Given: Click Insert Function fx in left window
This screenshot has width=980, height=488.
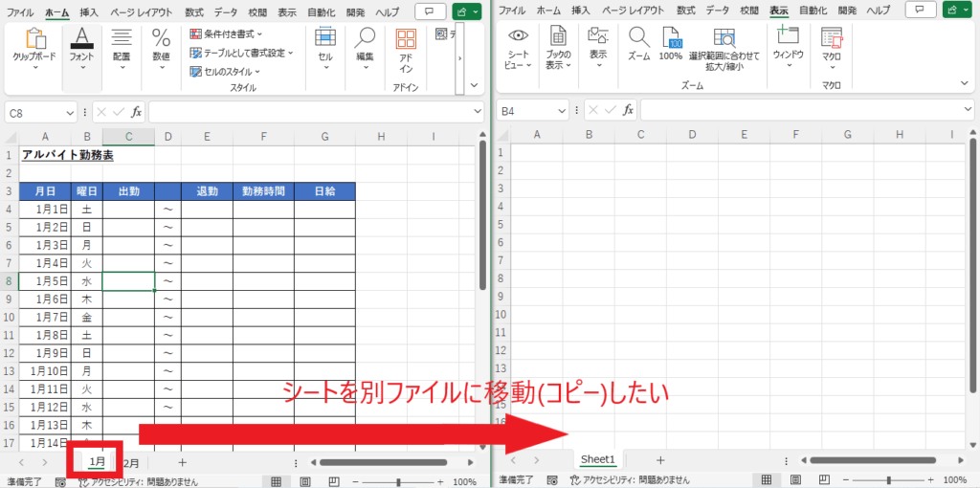Looking at the screenshot, I should coord(136,113).
